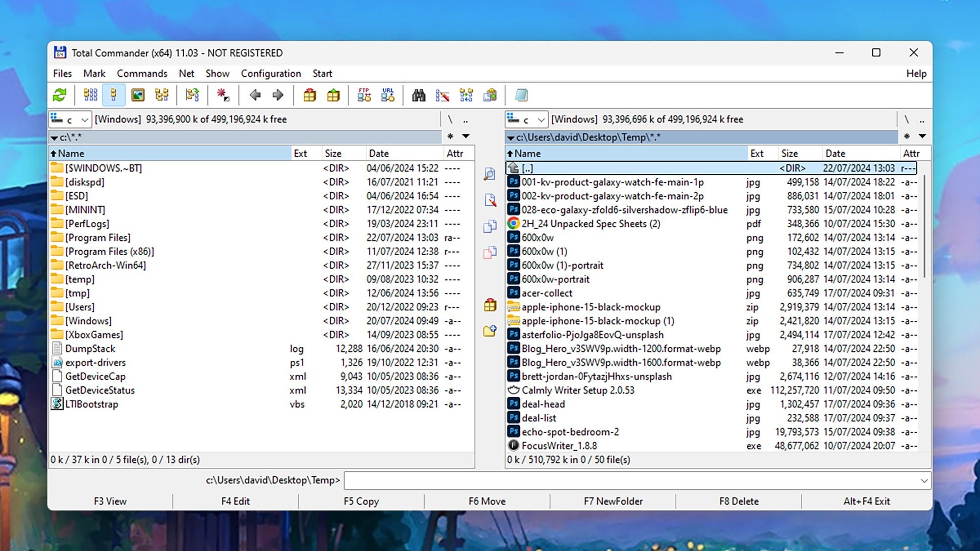The height and width of the screenshot is (551, 980).
Task: Open Search files binoculars icon
Action: [418, 95]
